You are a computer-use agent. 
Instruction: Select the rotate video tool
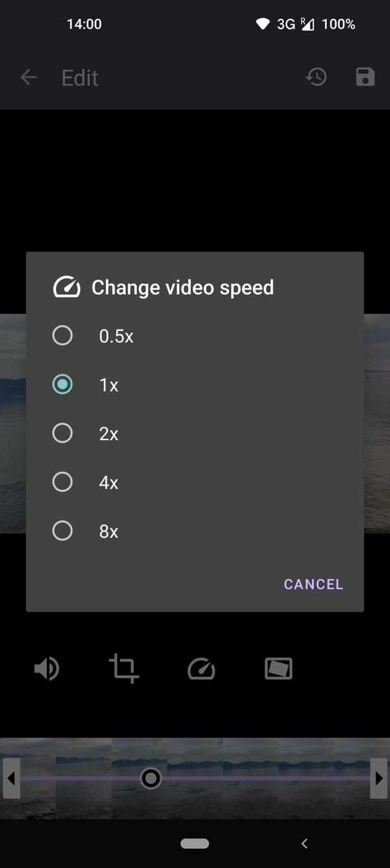(x=278, y=667)
